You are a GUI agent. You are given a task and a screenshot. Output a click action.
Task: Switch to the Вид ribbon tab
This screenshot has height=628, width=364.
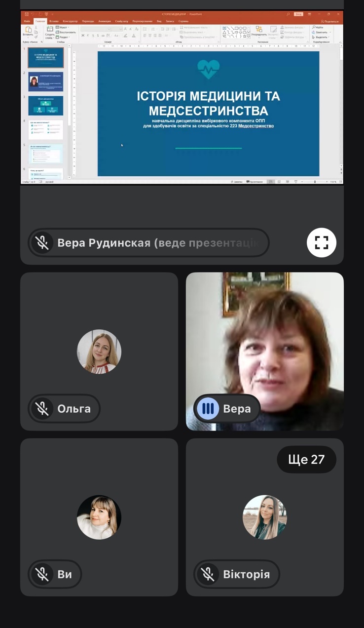(x=159, y=21)
